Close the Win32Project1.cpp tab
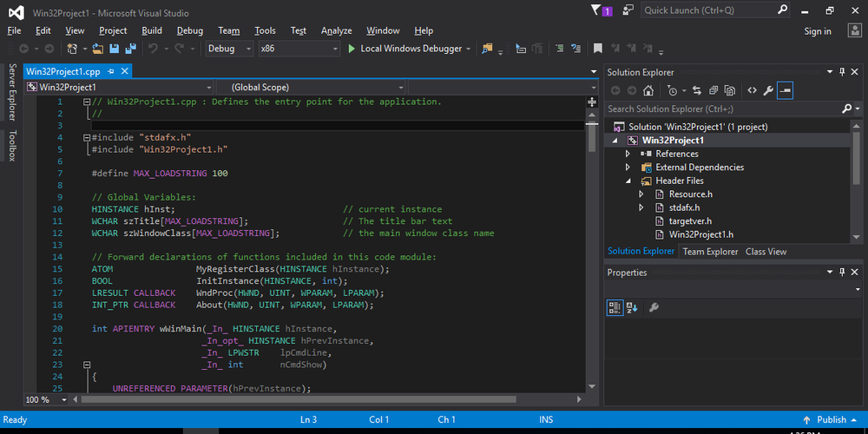The height and width of the screenshot is (434, 868). [124, 71]
